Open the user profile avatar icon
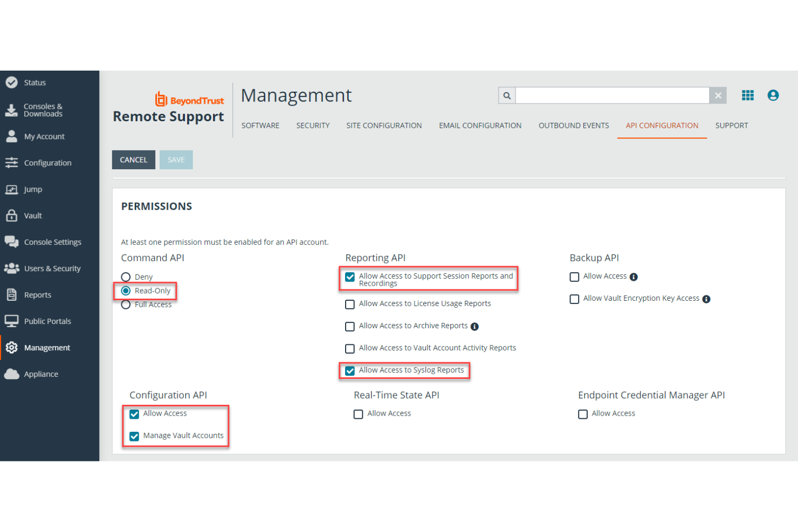Image resolution: width=798 pixels, height=532 pixels. (773, 95)
